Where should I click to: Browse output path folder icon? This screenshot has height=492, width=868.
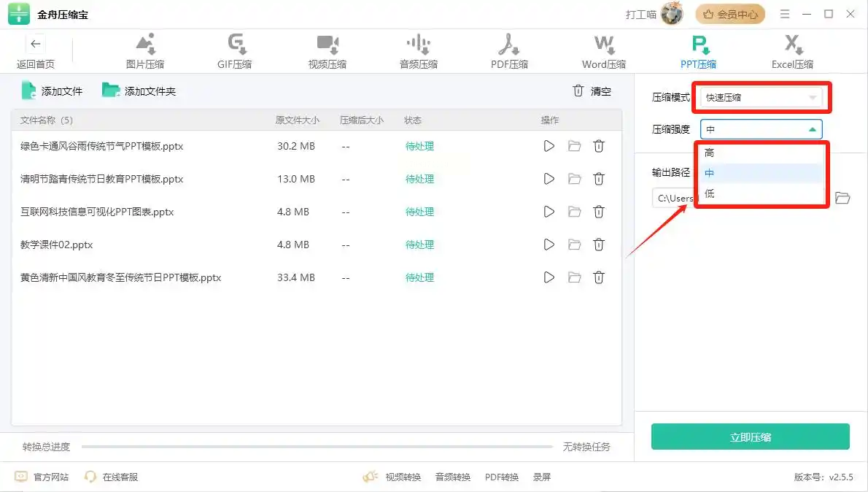[x=842, y=198]
